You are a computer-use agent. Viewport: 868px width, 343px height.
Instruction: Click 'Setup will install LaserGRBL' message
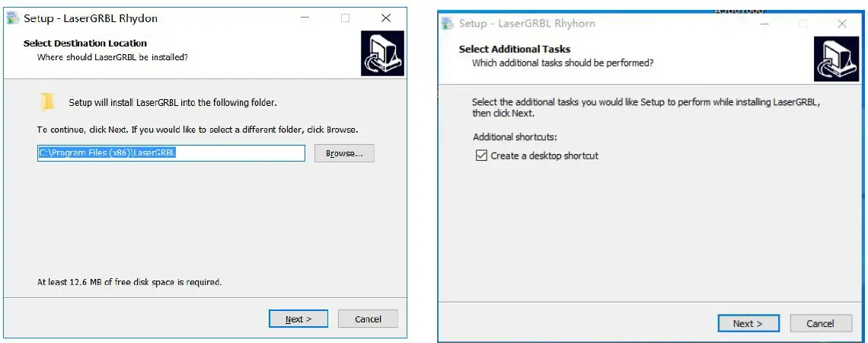pos(173,102)
